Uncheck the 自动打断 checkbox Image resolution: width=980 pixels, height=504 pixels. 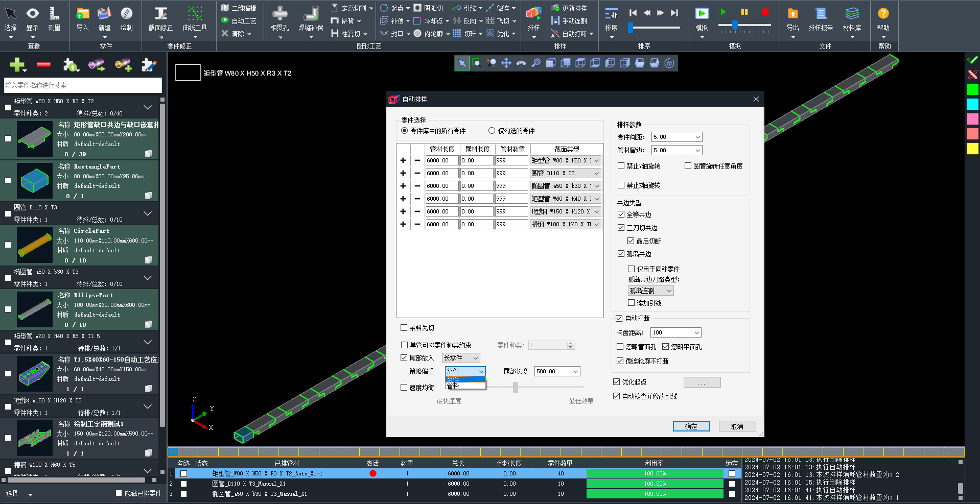[x=619, y=318]
